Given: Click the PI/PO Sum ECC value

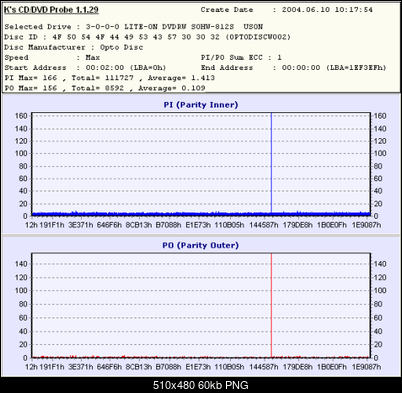Looking at the screenshot, I should pos(279,57).
